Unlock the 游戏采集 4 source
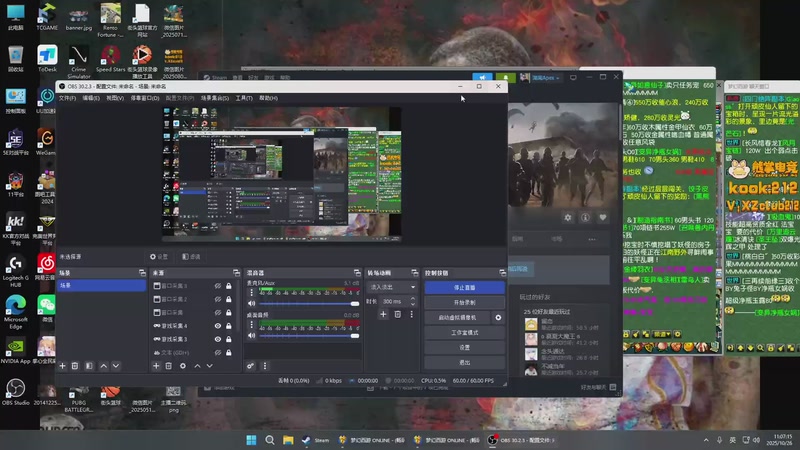Screen dimensions: 800x450 229,326
